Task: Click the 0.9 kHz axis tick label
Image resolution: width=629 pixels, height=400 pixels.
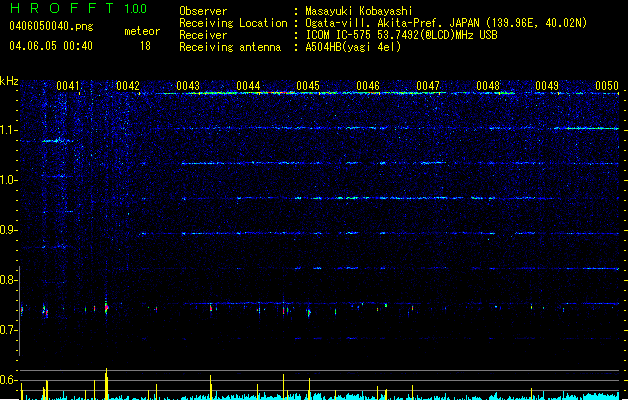Action: (x=9, y=230)
